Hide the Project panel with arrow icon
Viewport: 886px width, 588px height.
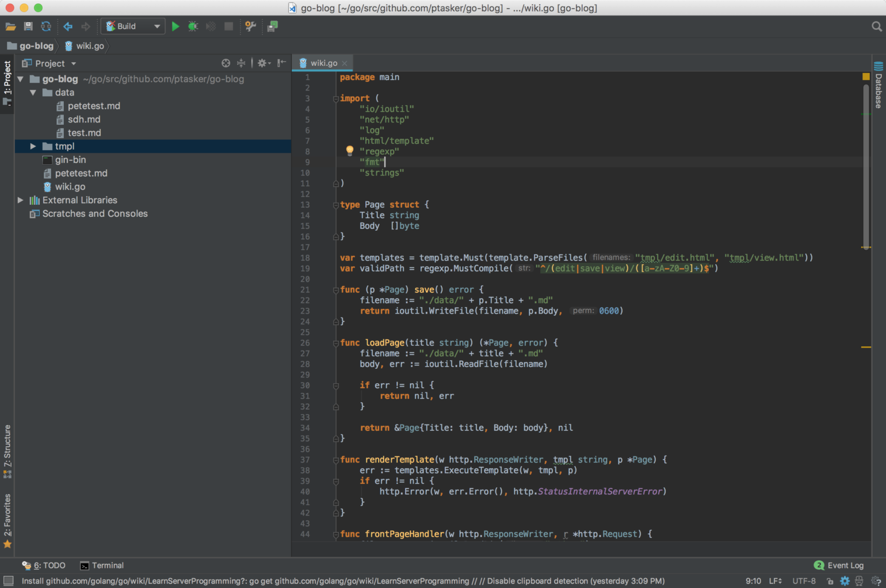[281, 63]
